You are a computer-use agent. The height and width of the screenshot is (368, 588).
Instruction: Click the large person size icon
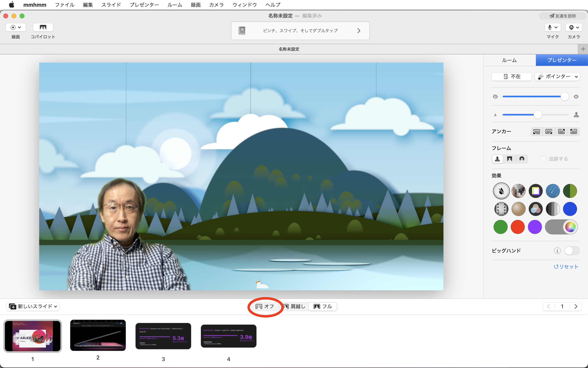576,115
